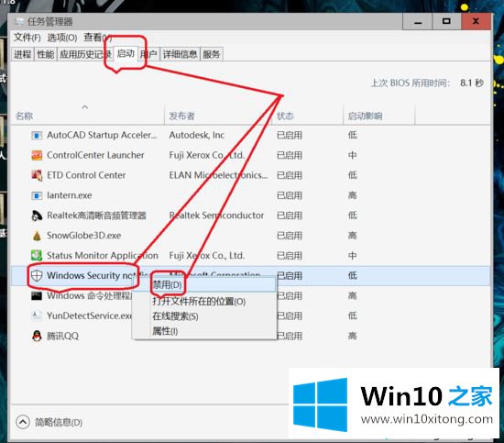Minimize the Task Manager window

coord(418,22)
